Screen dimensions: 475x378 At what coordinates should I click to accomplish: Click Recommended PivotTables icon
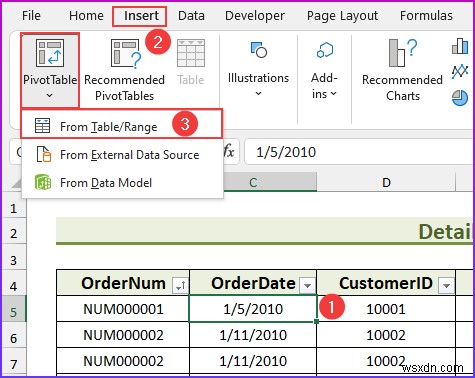click(x=125, y=54)
